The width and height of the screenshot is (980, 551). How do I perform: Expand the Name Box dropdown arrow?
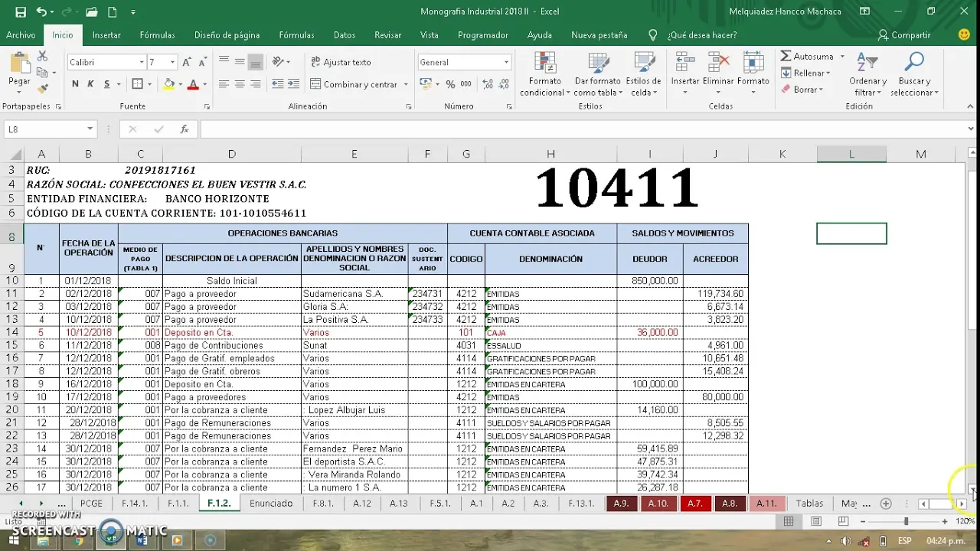(x=90, y=129)
